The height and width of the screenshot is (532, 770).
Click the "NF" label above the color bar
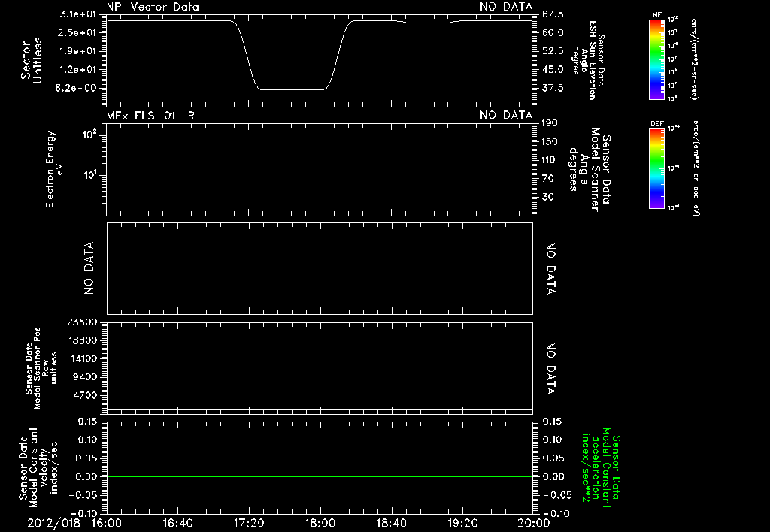click(x=656, y=15)
